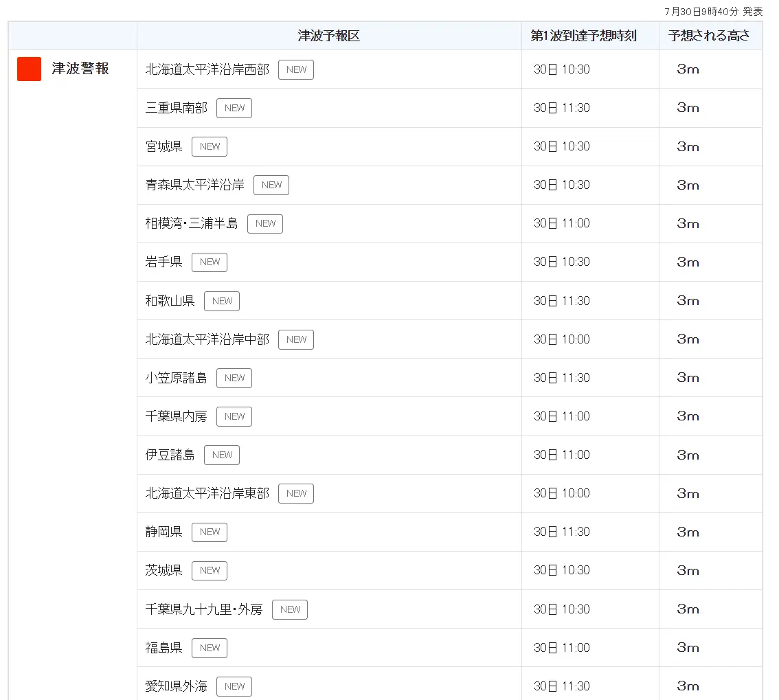Click the 30日 10:00 arrival time for 北海道太平洋沿岸東部
Screen dimensions: 779x700
coord(561,493)
